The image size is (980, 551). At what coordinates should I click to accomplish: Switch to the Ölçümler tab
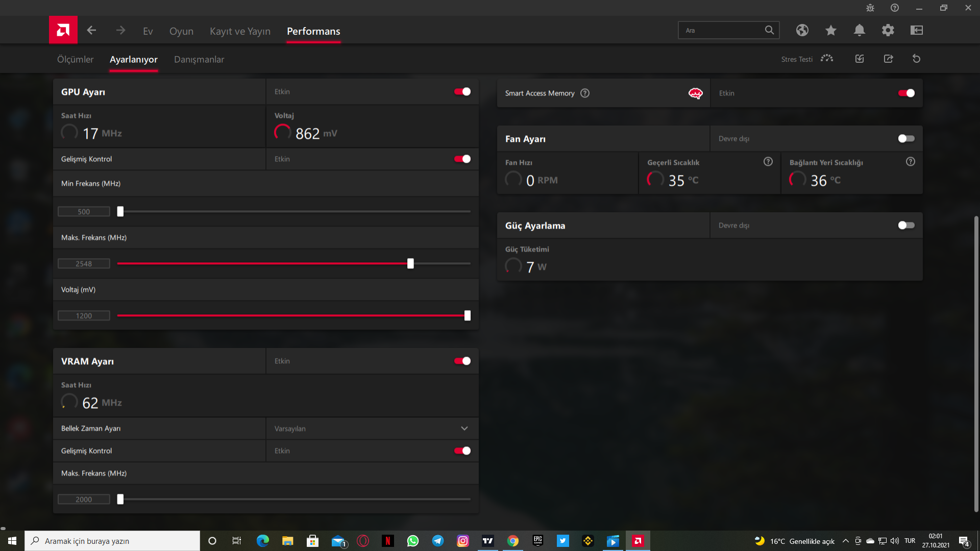(x=75, y=59)
